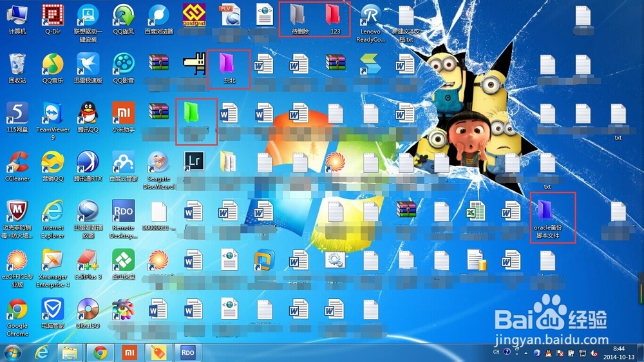This screenshot has height=362, width=644.
Task: Click the CH language indicator
Action: pyautogui.click(x=496, y=352)
